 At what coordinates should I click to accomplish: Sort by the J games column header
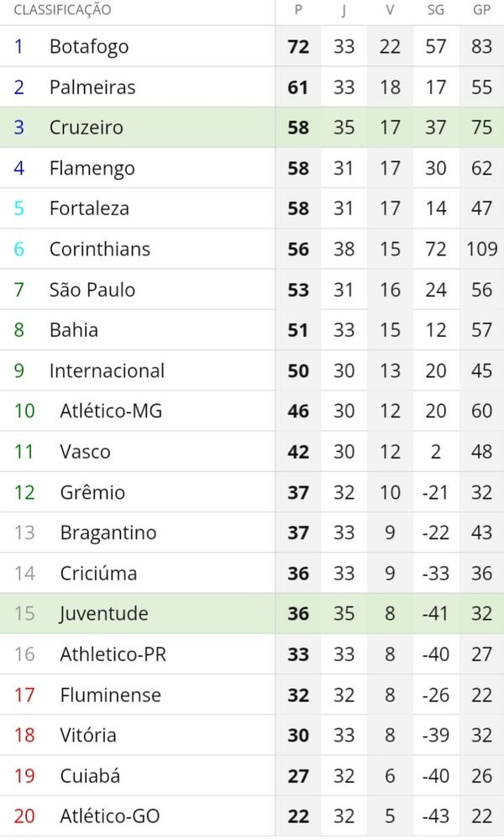point(344,11)
